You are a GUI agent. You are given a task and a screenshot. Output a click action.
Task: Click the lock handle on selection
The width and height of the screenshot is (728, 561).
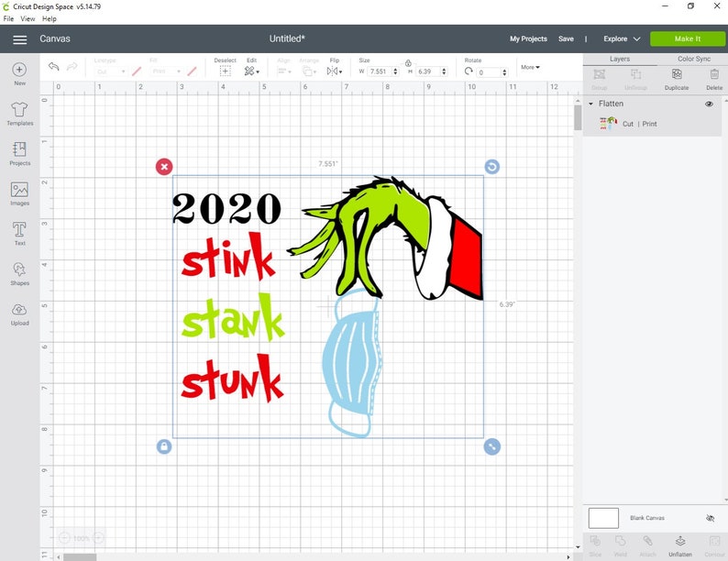click(164, 446)
